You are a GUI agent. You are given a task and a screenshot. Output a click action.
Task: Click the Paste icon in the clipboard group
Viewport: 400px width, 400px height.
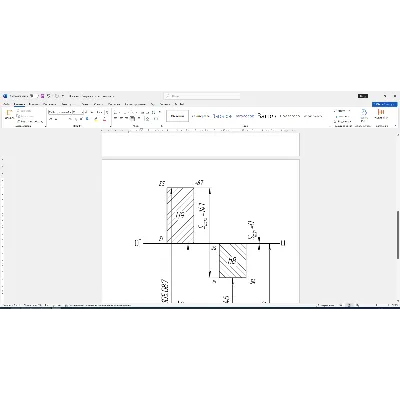coord(9,115)
